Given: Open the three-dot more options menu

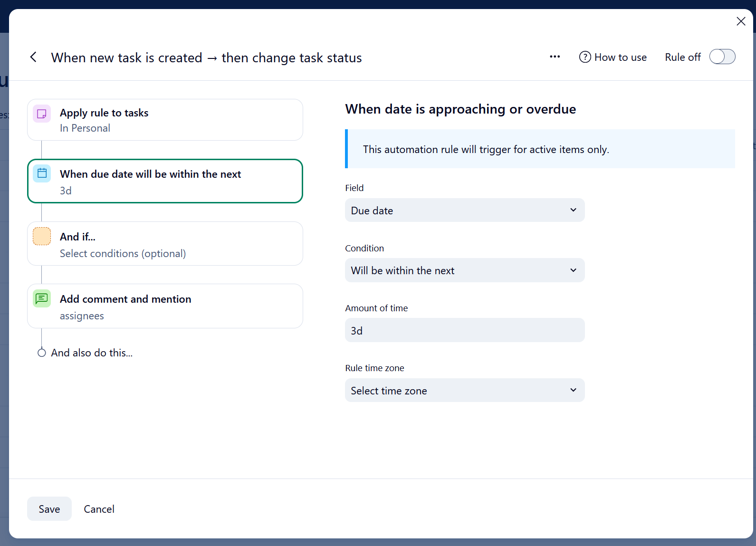Looking at the screenshot, I should click(x=555, y=57).
